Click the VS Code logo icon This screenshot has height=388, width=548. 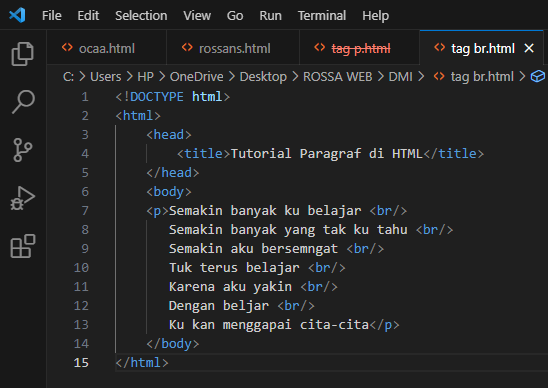point(17,15)
